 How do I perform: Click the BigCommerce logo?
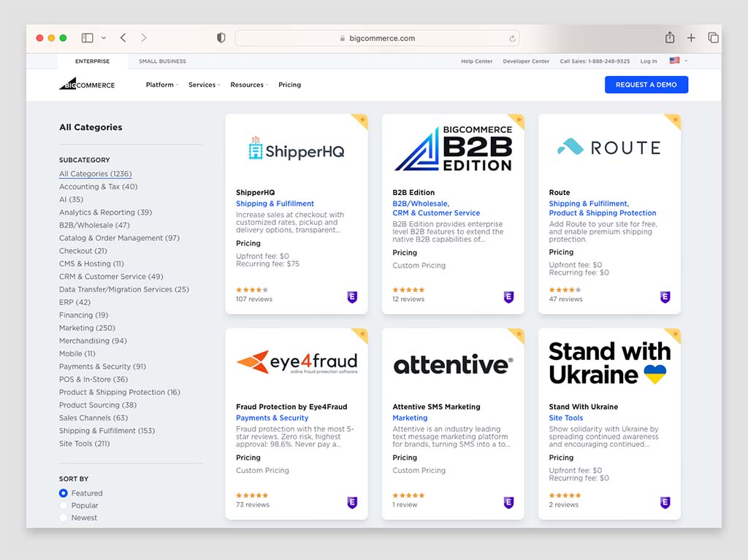coord(87,84)
